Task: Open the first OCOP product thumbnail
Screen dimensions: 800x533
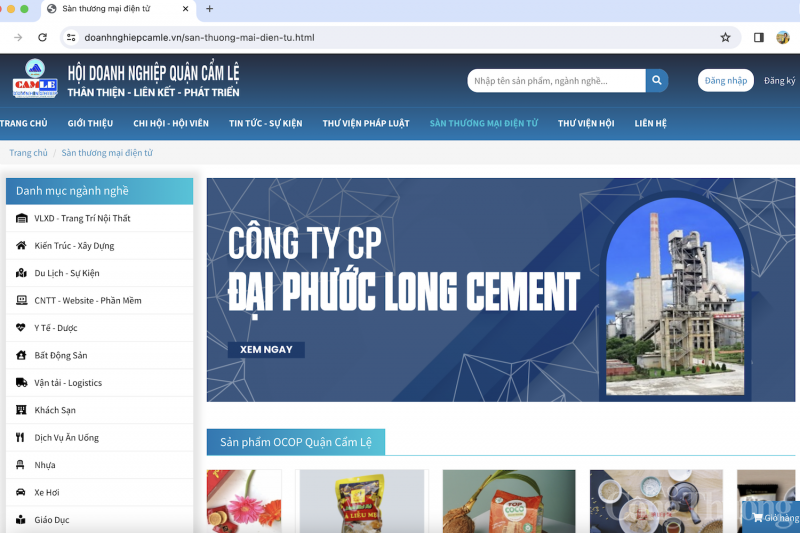Action: [244, 501]
